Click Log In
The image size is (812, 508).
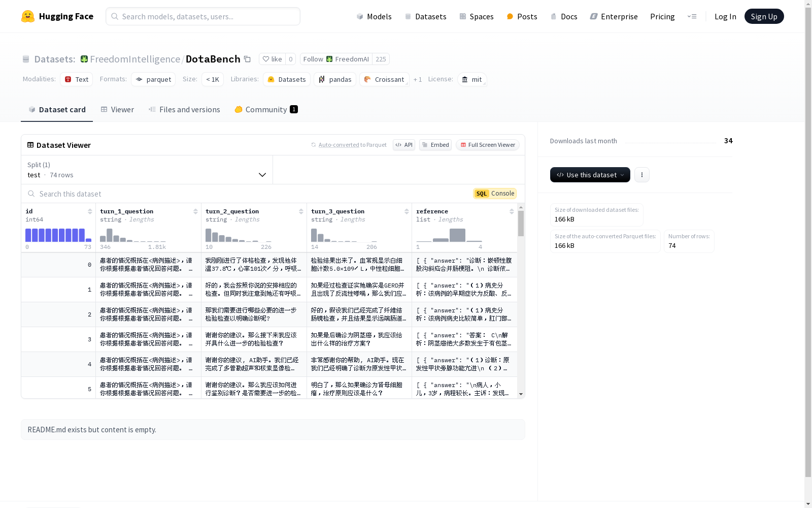[725, 16]
